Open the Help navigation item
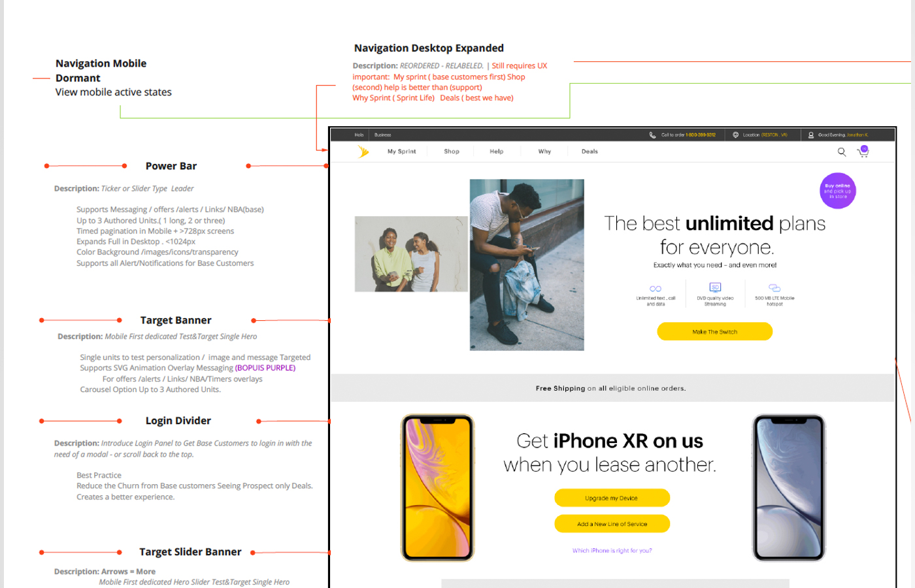 497,152
